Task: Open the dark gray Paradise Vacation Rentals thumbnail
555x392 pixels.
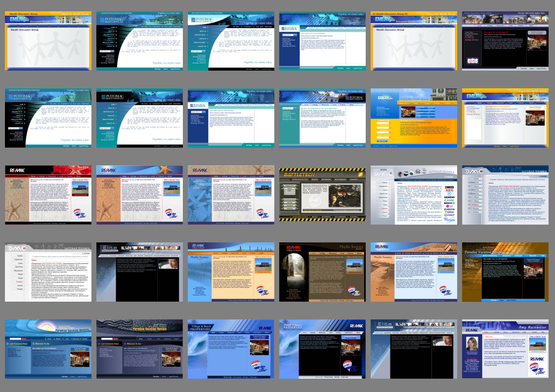Action: (x=139, y=349)
